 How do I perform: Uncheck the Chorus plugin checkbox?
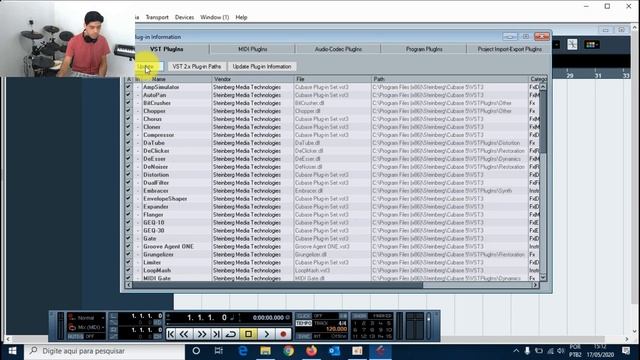(128, 119)
